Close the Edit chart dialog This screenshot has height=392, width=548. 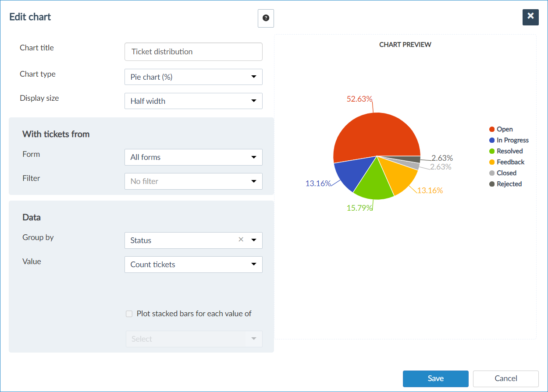[530, 17]
